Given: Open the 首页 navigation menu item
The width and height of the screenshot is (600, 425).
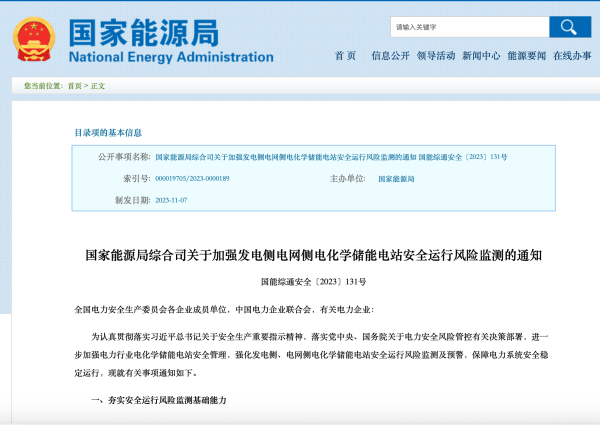Looking at the screenshot, I should point(345,55).
